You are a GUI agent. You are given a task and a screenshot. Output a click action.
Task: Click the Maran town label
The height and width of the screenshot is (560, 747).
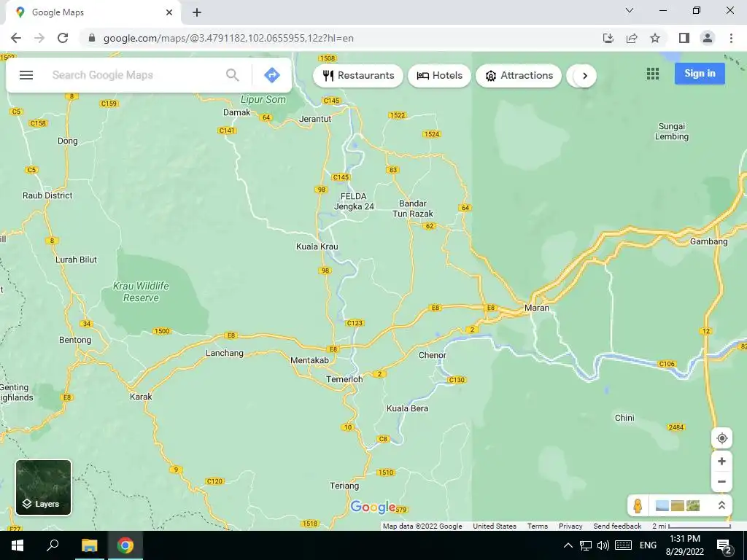pyautogui.click(x=537, y=308)
